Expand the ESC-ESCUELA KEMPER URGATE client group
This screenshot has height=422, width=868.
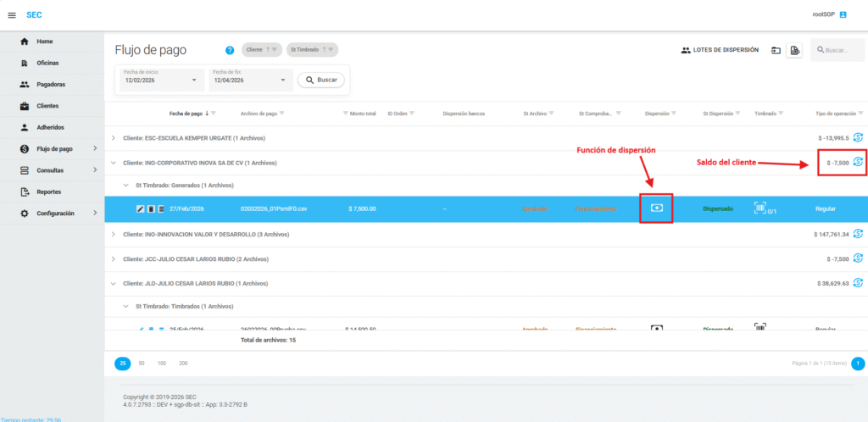tap(114, 137)
